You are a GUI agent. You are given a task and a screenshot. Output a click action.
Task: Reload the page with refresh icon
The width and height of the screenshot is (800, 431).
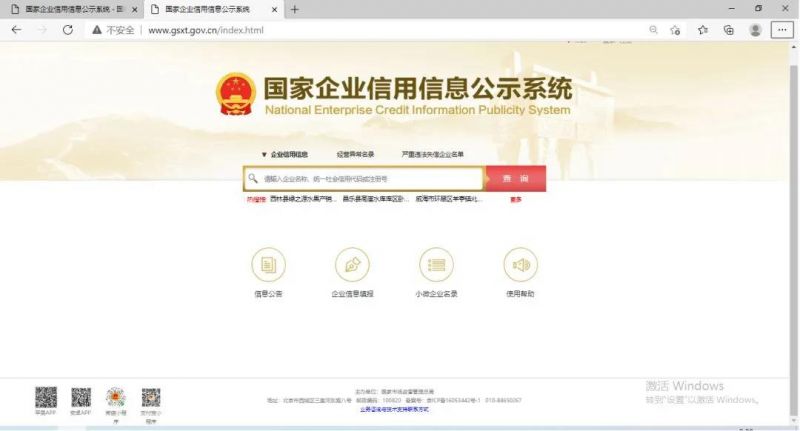point(67,30)
